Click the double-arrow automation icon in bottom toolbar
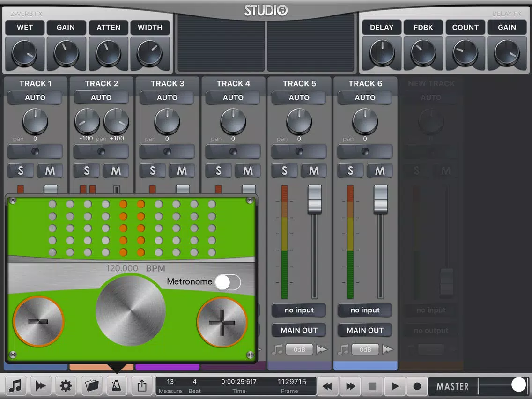This screenshot has height=399, width=532. click(41, 386)
